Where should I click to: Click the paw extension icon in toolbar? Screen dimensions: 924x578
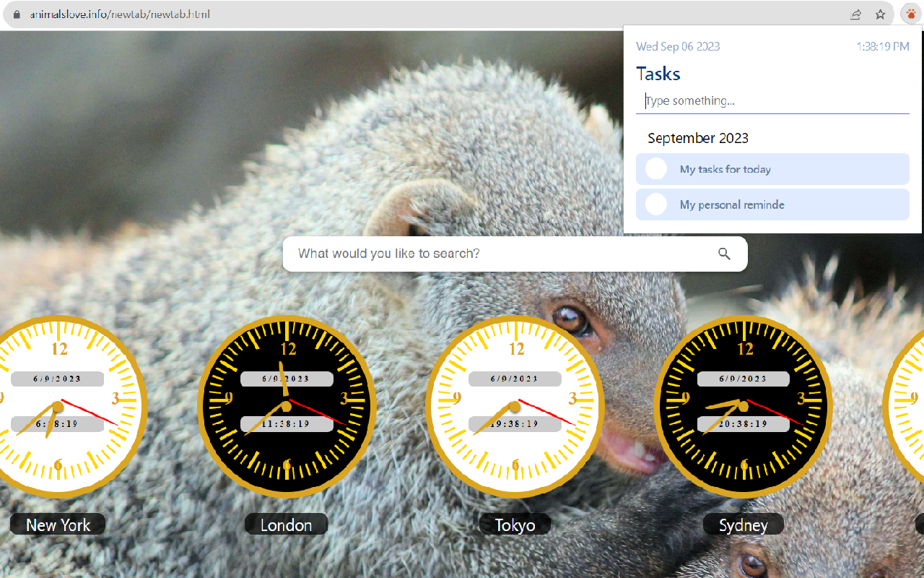tap(910, 14)
